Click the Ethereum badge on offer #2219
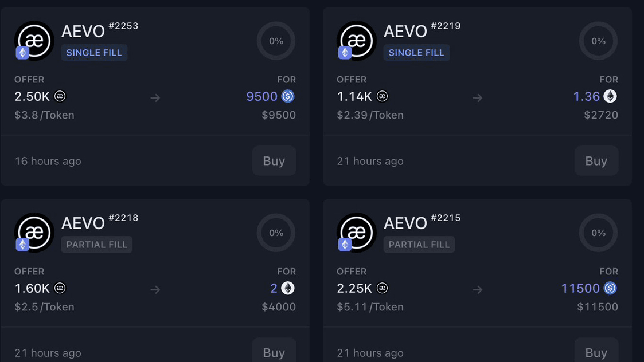644x362 pixels. (x=344, y=52)
